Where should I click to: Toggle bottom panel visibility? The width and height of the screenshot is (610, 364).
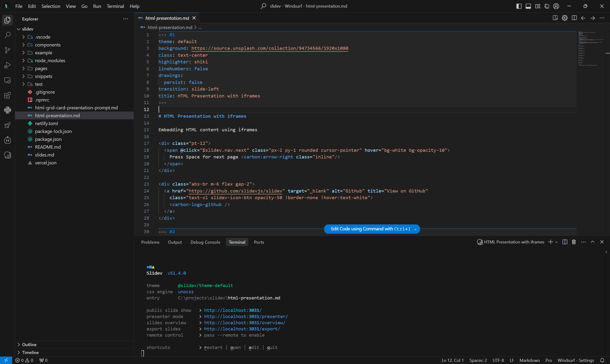pyautogui.click(x=528, y=6)
